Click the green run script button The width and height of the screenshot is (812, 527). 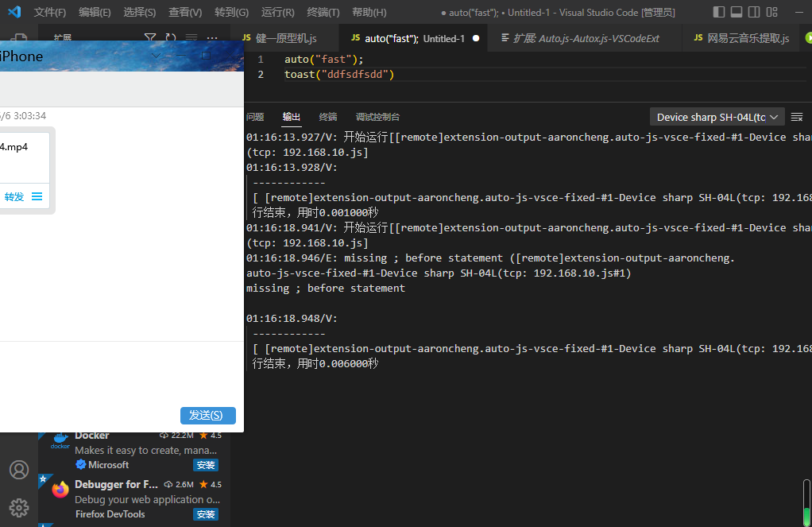[x=808, y=38]
